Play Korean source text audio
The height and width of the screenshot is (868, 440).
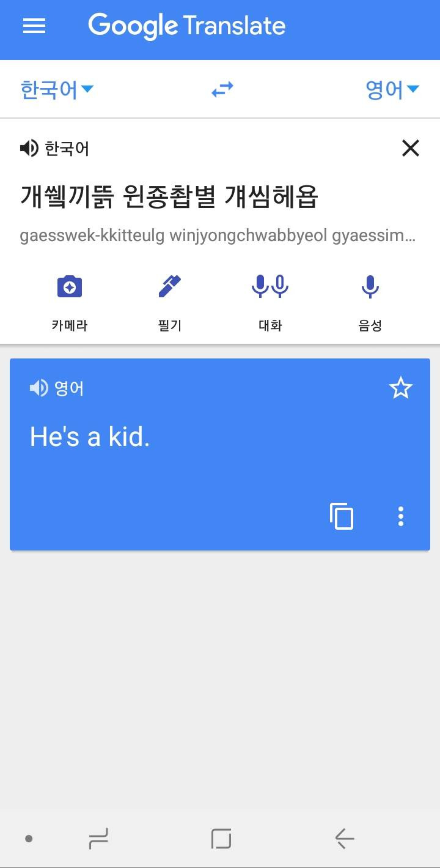pos(29,148)
